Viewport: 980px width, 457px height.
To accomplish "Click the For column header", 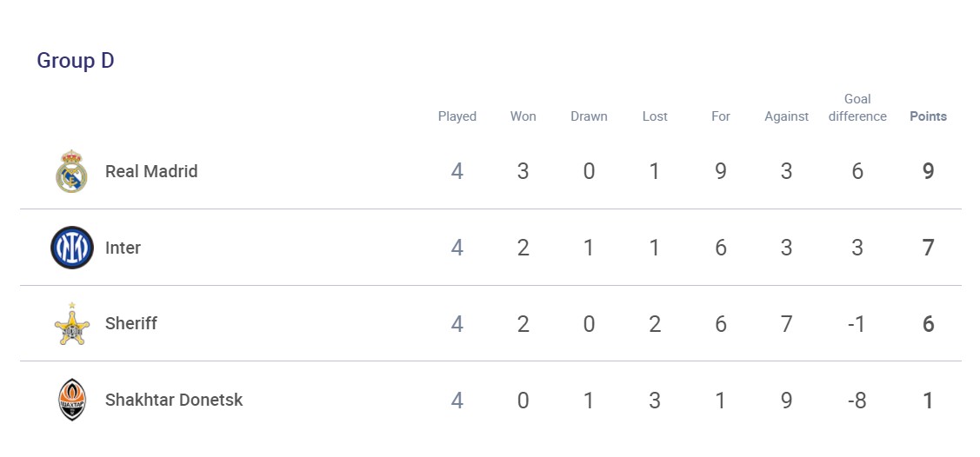I will click(x=721, y=116).
